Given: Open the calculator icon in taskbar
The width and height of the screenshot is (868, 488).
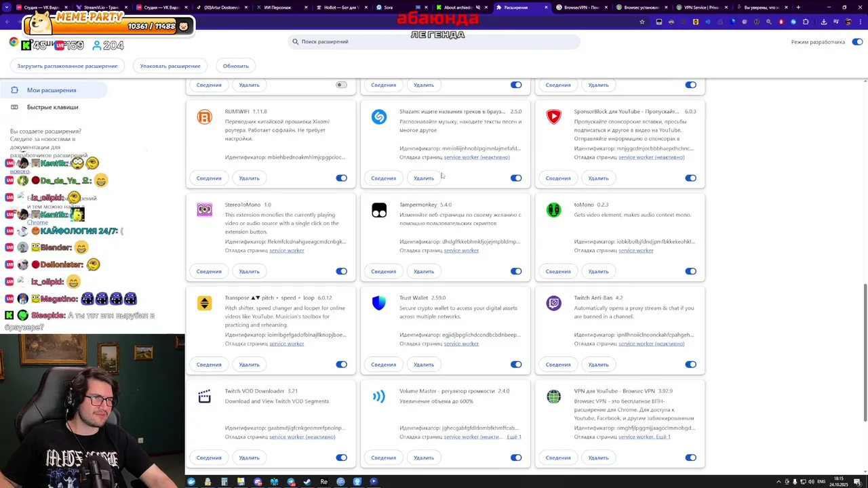Looking at the screenshot, I should pos(224,482).
